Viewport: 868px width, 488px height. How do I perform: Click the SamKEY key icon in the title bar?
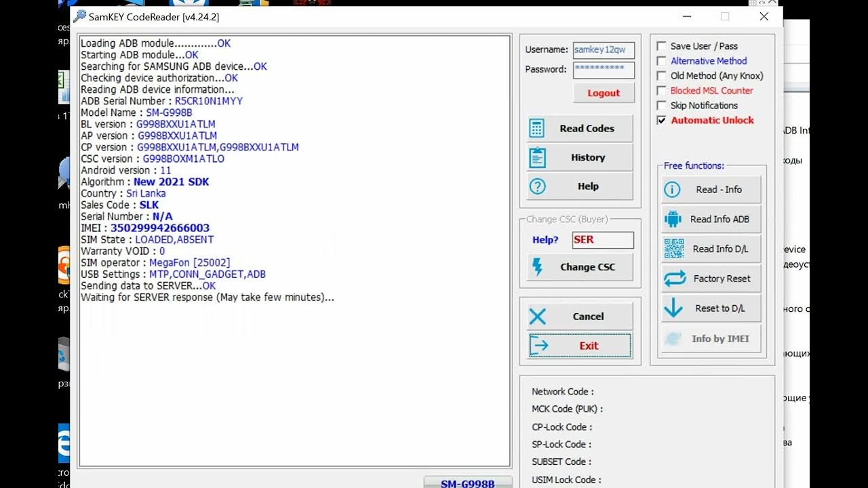pyautogui.click(x=80, y=16)
